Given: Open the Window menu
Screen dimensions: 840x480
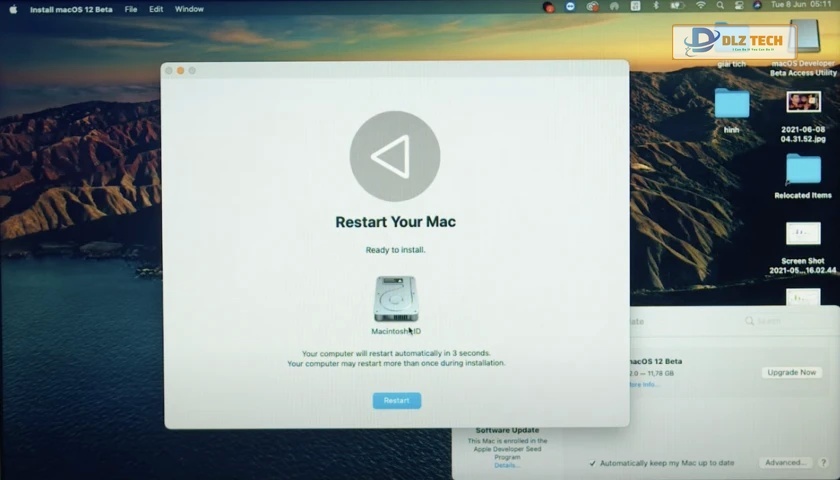Looking at the screenshot, I should pyautogui.click(x=189, y=9).
